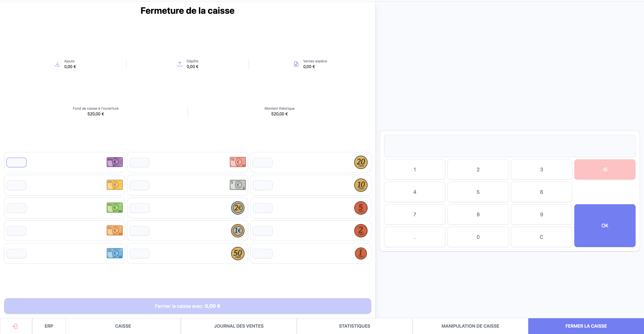Click the 1 cent coin icon
The height and width of the screenshot is (334, 644).
(x=361, y=254)
